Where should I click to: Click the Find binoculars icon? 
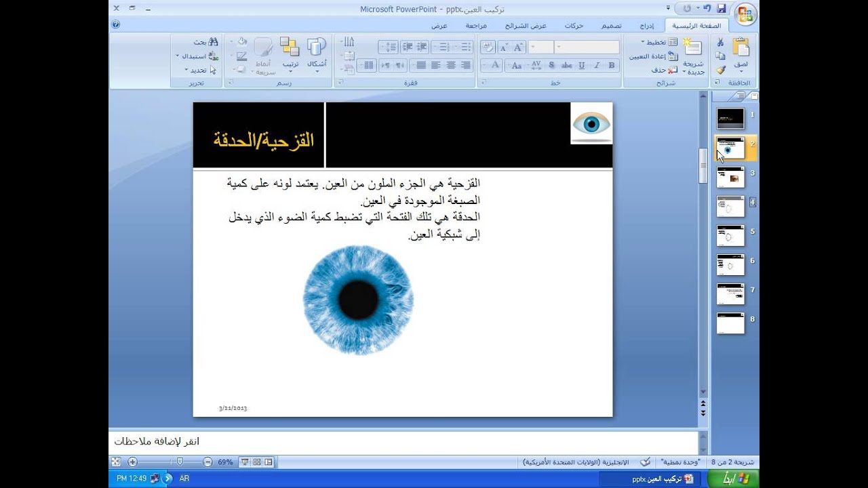212,42
